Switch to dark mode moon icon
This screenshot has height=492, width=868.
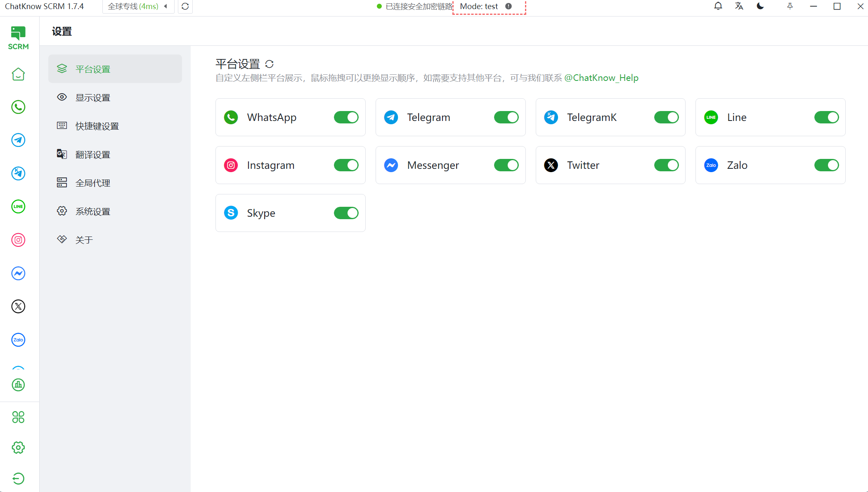click(760, 6)
